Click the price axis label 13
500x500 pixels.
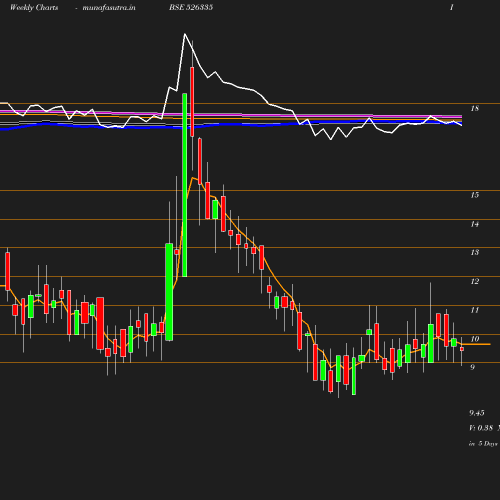point(475,252)
